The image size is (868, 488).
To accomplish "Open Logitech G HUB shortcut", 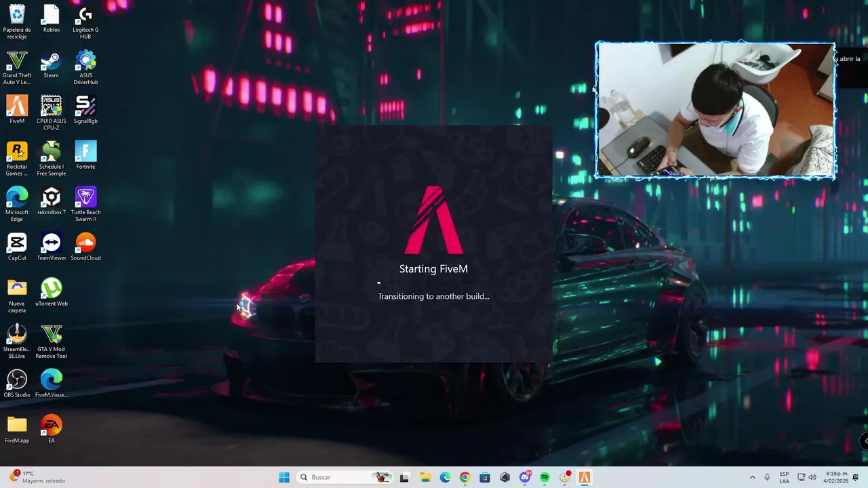I will click(85, 21).
